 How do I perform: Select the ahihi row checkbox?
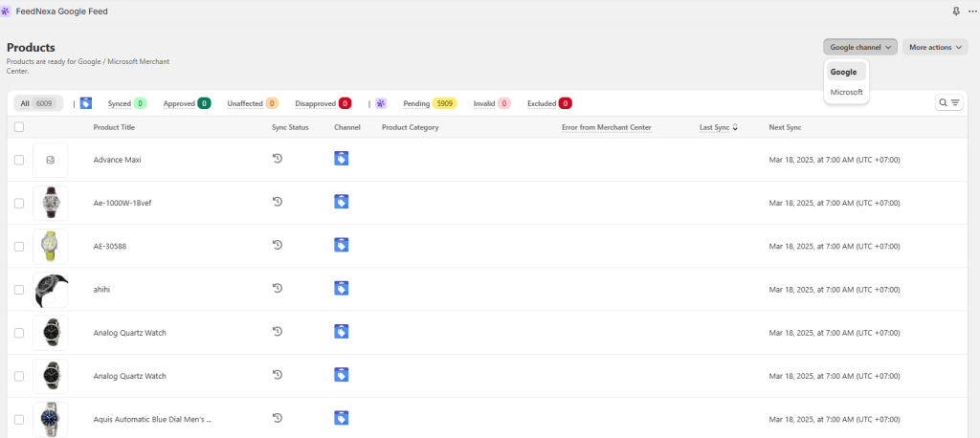point(19,290)
